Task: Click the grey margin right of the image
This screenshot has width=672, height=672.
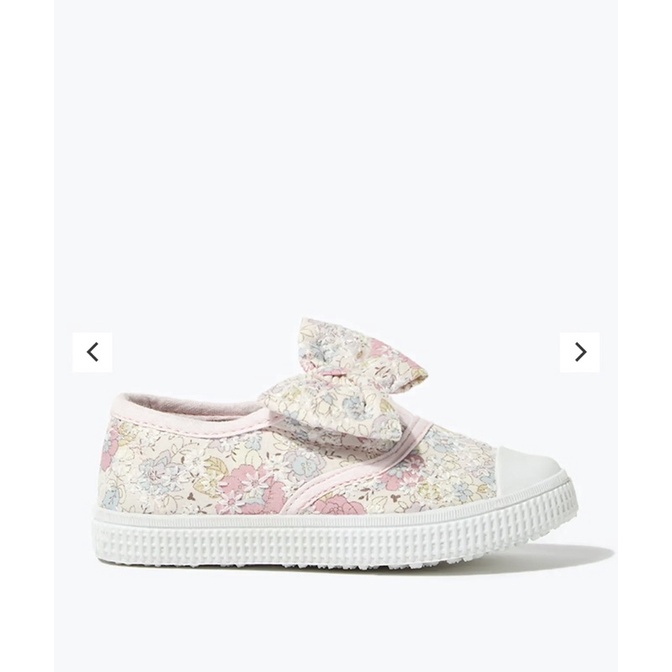Action: point(645,336)
